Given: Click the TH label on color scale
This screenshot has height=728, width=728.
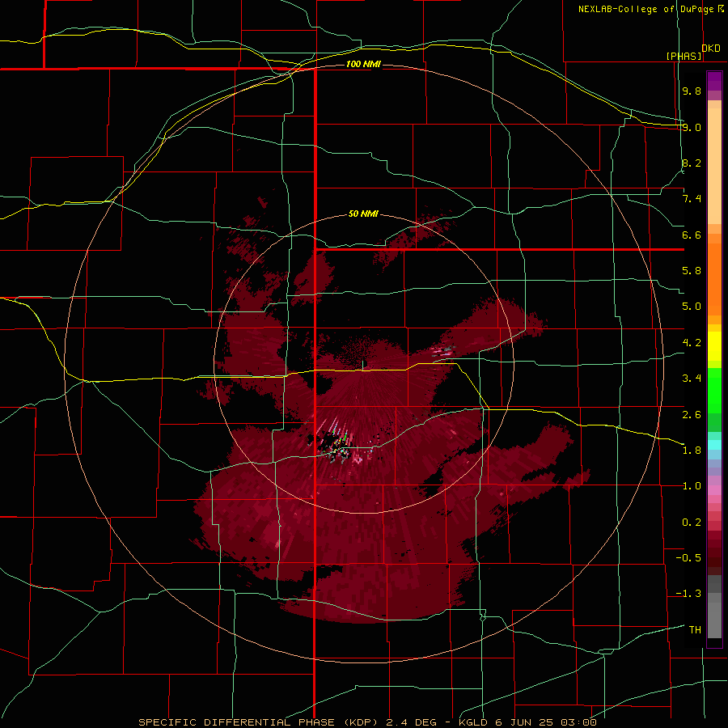Looking at the screenshot, I should coord(695,630).
